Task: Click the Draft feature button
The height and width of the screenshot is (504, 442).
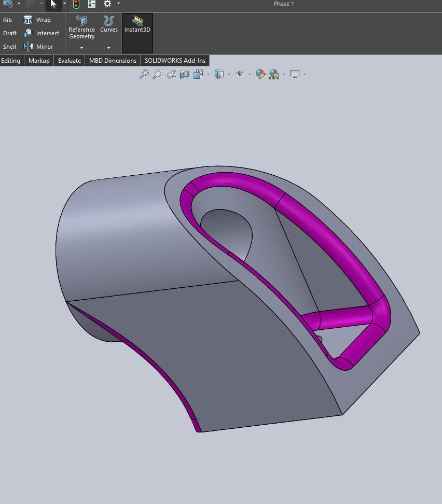Action: [9, 33]
